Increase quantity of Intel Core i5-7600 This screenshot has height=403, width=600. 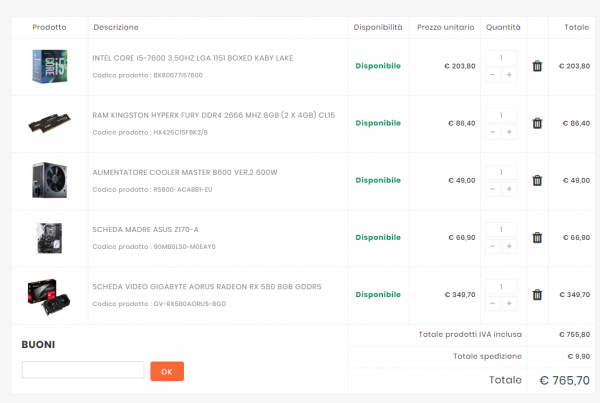click(509, 75)
